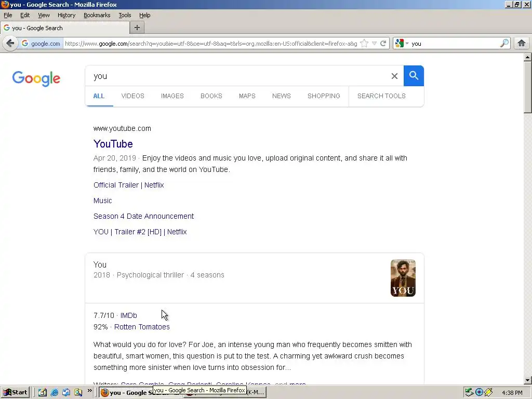Screen dimensions: 532x399
Task: Switch to the IMAGES results tab
Action: tap(172, 96)
